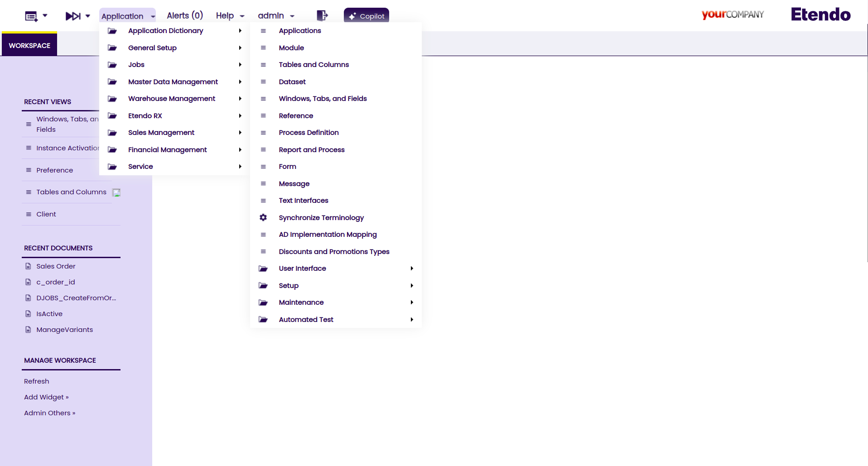This screenshot has width=868, height=466.
Task: Click the folder icon beside Maintenance
Action: pyautogui.click(x=263, y=303)
